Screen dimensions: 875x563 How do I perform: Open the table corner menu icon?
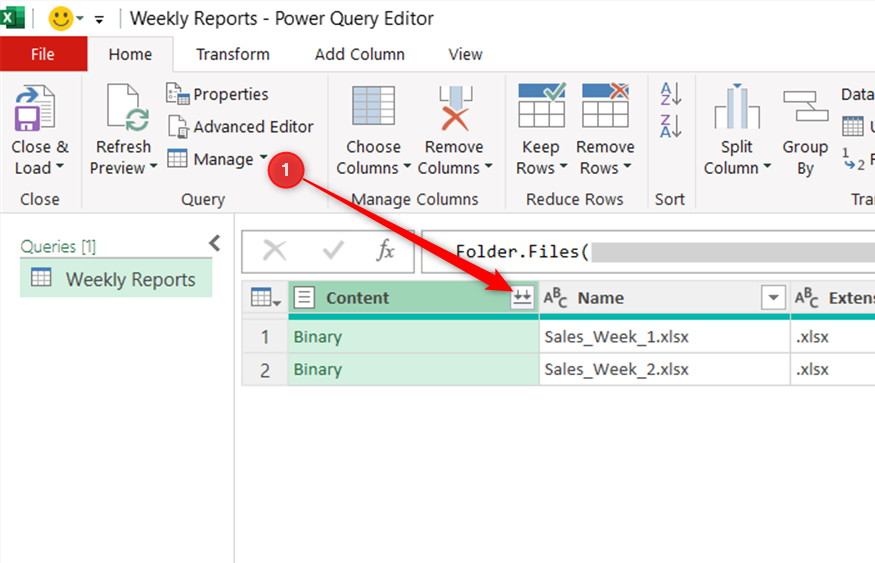click(265, 297)
